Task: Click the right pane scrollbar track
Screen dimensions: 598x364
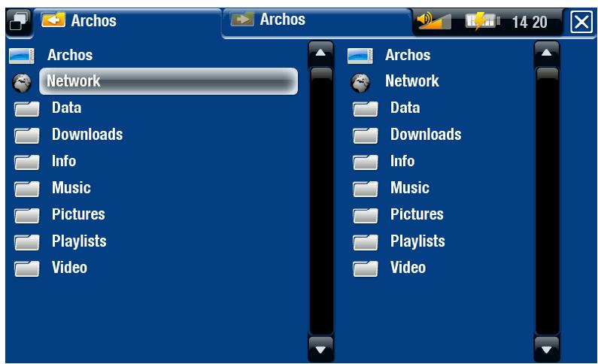Action: 547,202
